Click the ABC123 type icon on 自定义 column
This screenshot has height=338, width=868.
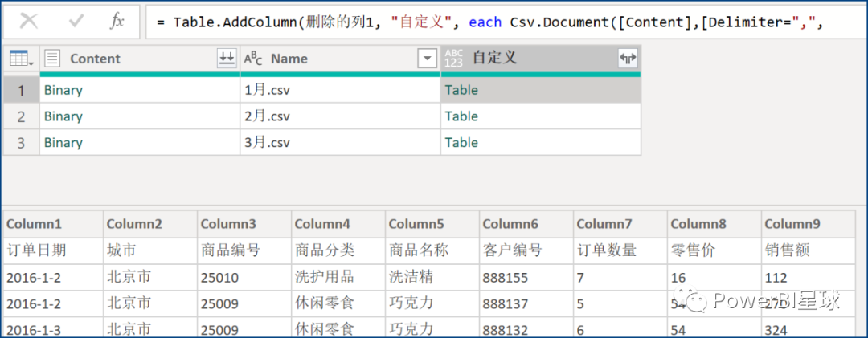(453, 58)
